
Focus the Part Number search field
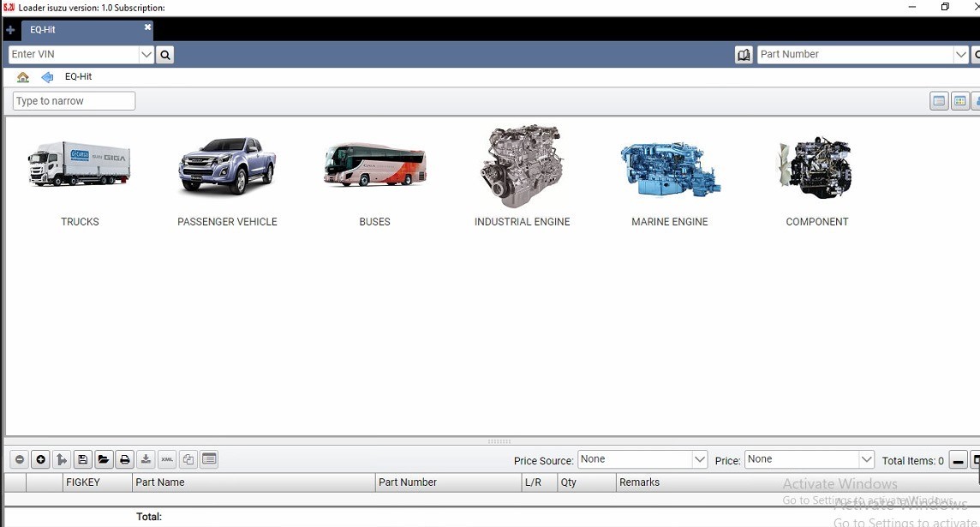click(856, 54)
